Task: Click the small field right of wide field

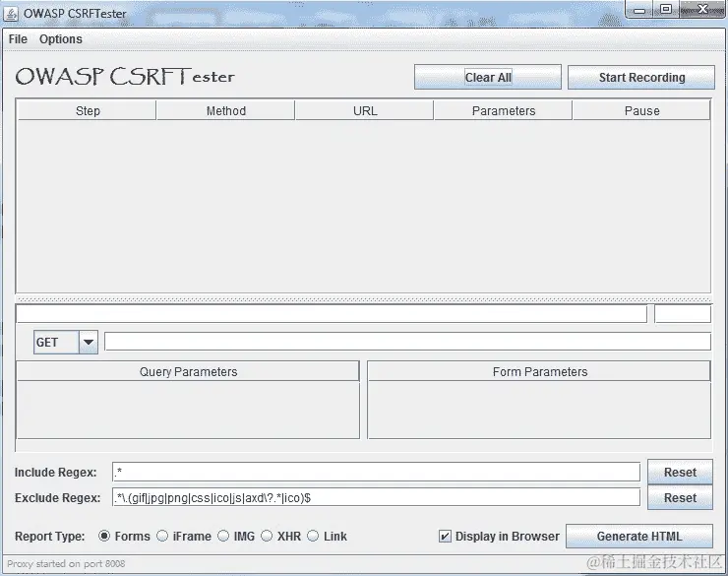Action: [683, 313]
